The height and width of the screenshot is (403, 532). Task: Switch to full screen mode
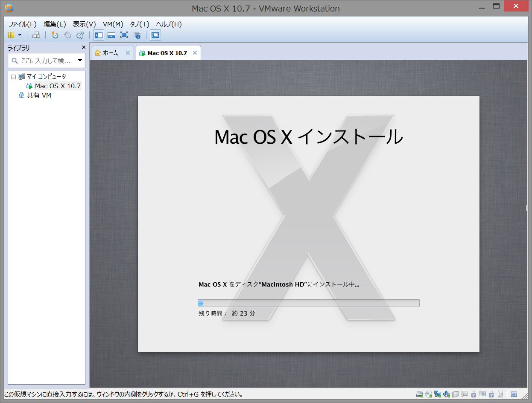(x=124, y=35)
